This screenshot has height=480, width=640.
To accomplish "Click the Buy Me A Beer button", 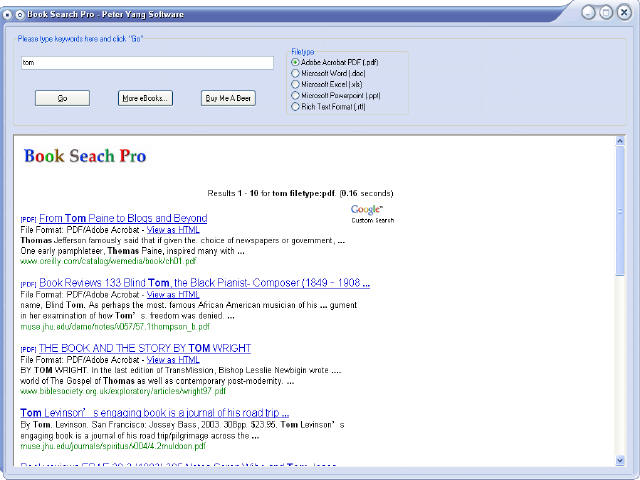I will point(228,98).
